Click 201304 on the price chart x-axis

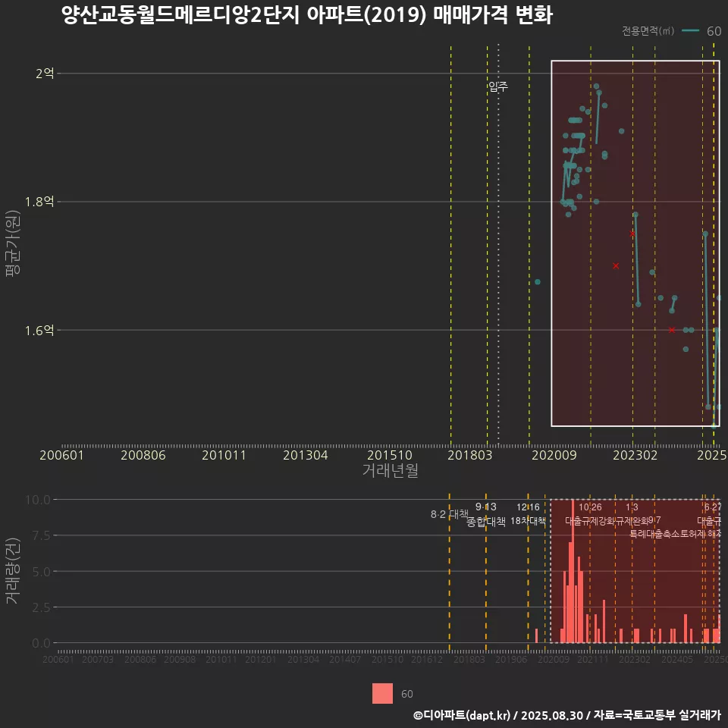point(306,455)
